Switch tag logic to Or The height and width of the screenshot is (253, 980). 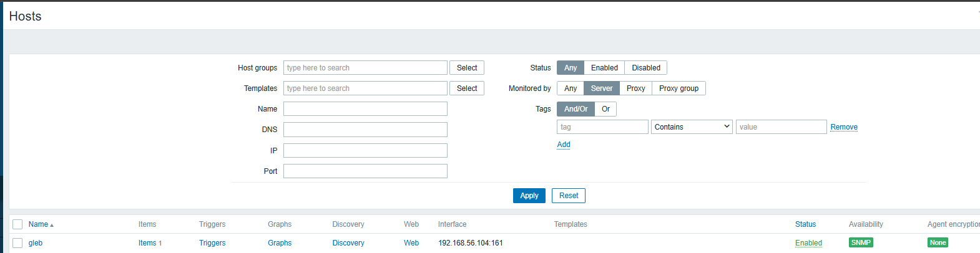(x=605, y=109)
